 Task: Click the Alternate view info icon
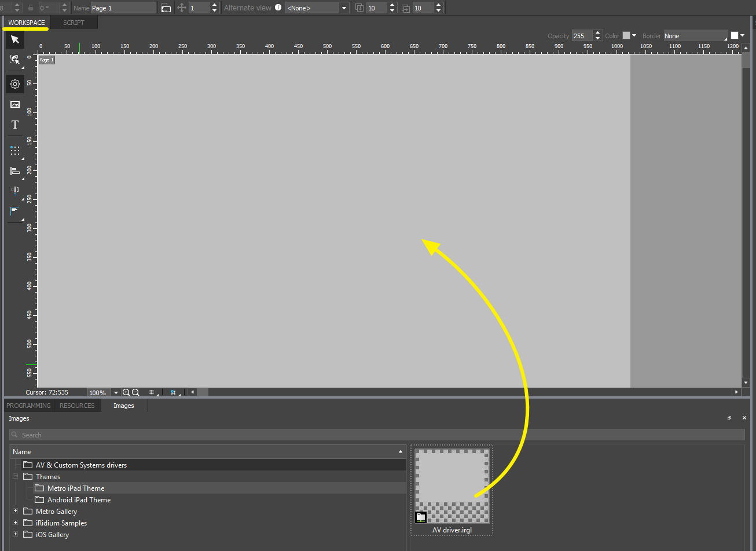[x=278, y=8]
